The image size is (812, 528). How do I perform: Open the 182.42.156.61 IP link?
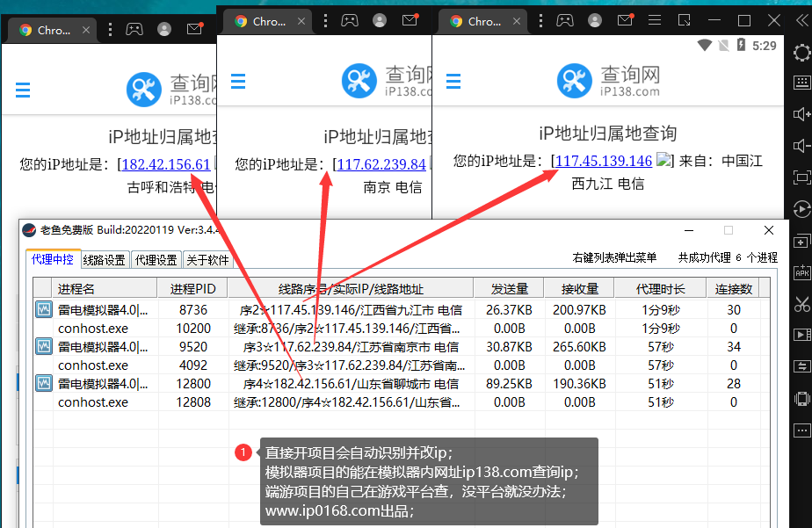pyautogui.click(x=166, y=164)
